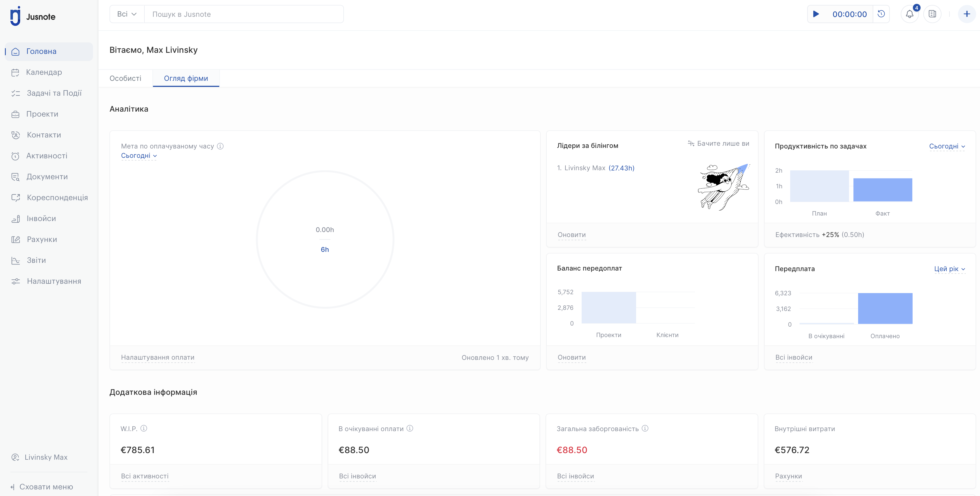Viewport: 980px width, 496px height.
Task: Click Рахунки link under Внутрішні витрати
Action: [788, 476]
